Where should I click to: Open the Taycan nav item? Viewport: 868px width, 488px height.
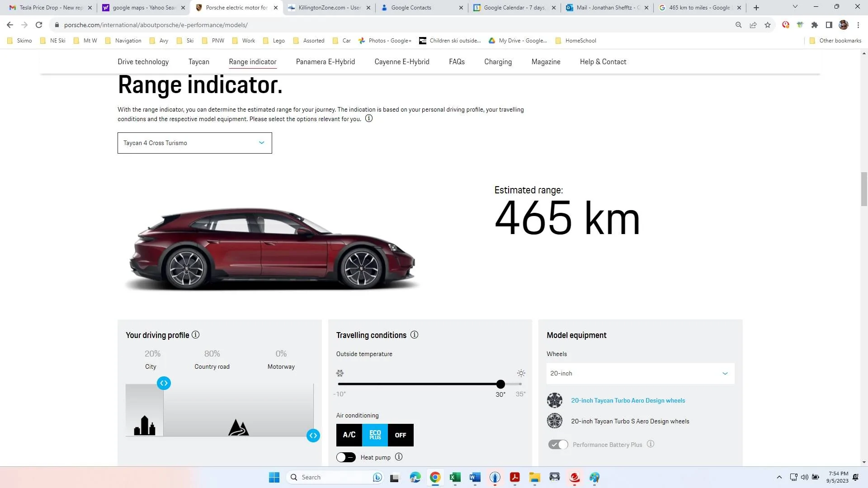tap(199, 62)
